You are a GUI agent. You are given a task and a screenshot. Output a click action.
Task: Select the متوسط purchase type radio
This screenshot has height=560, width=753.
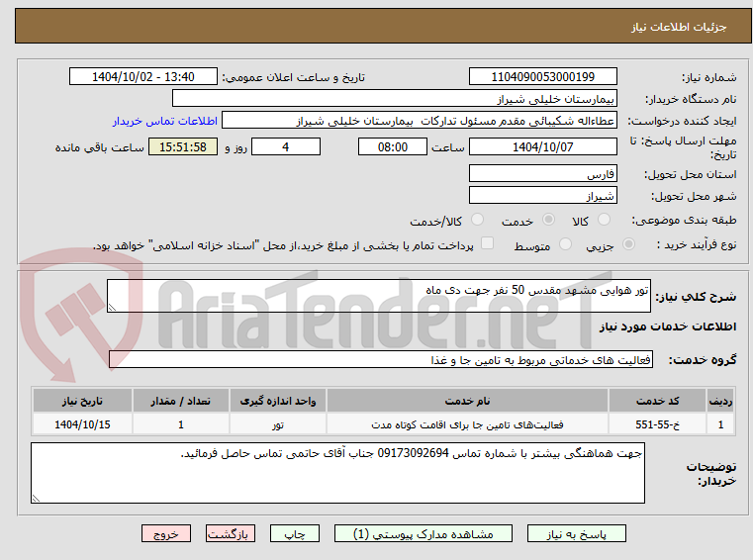(x=565, y=244)
